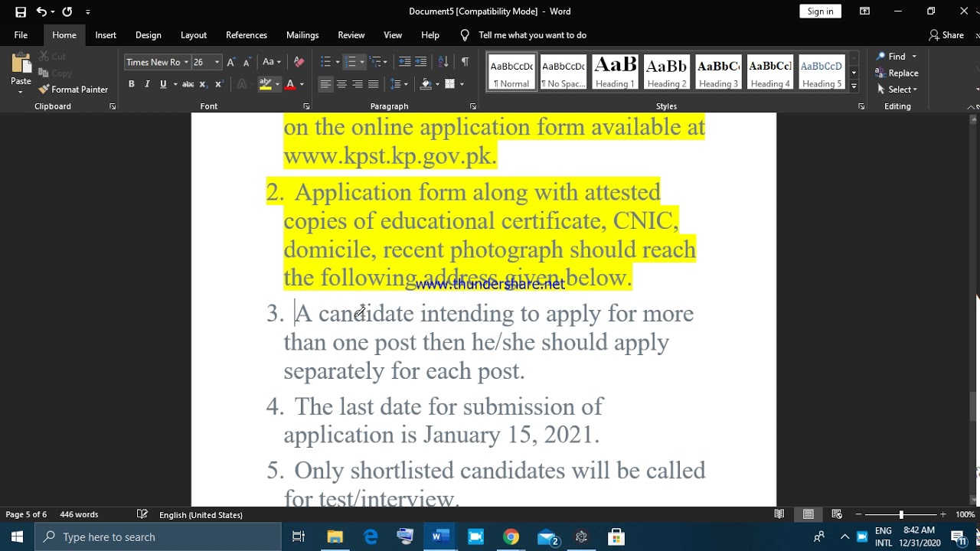
Task: Increase font size with Grow Font icon
Action: 231,62
